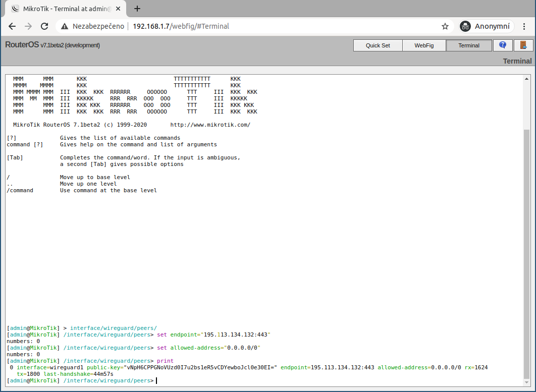Click the terminal scrollbar down arrow

[526, 382]
